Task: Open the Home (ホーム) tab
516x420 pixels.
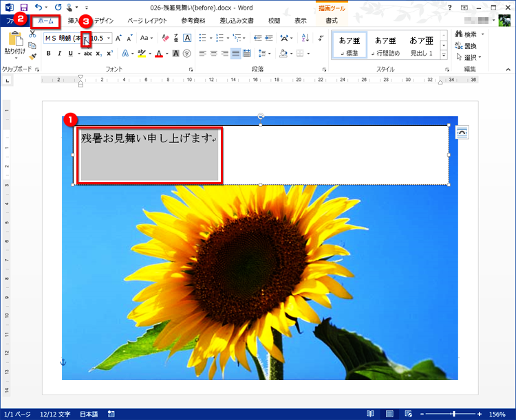Action: (x=45, y=21)
